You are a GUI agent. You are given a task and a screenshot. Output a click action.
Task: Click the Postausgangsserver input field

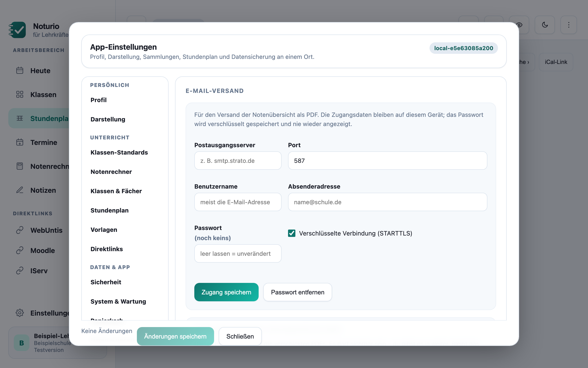pos(238,161)
